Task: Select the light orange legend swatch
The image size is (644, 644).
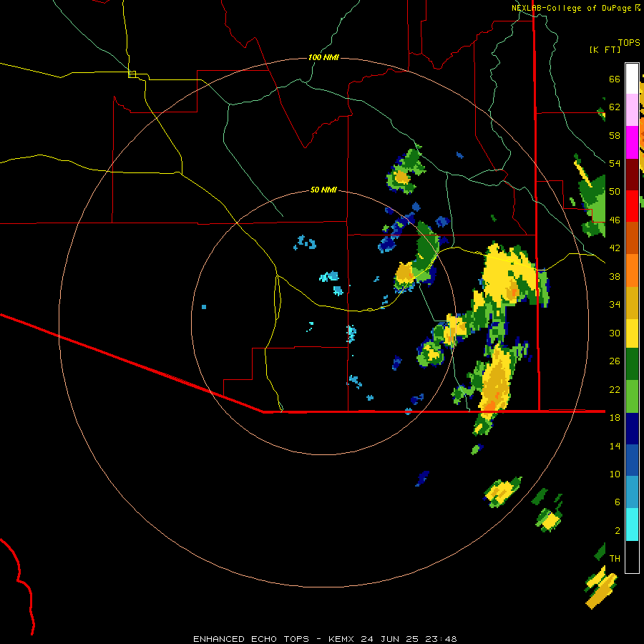Action: tap(632, 270)
